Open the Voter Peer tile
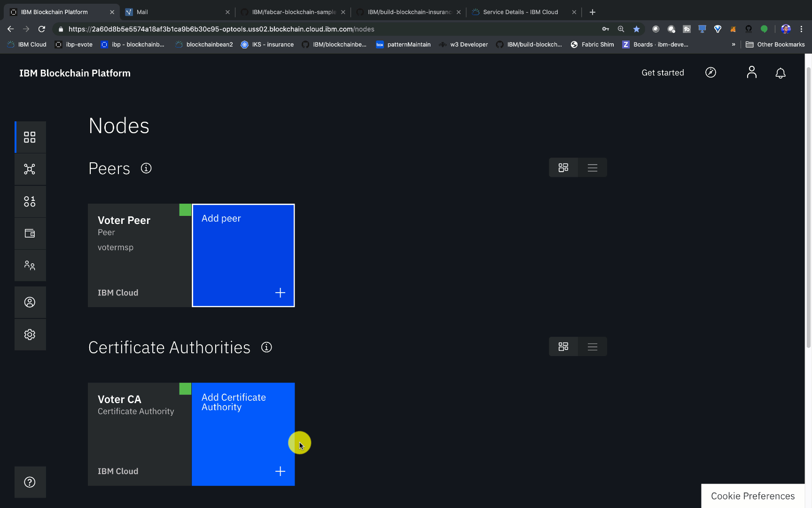 coord(140,255)
